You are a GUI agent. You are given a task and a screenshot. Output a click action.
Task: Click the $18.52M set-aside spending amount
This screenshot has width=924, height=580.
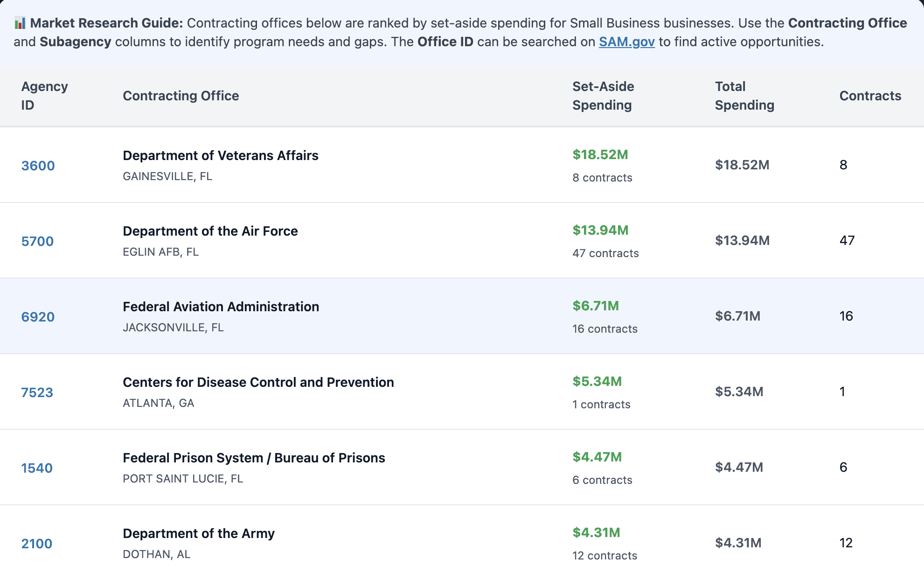click(x=600, y=154)
